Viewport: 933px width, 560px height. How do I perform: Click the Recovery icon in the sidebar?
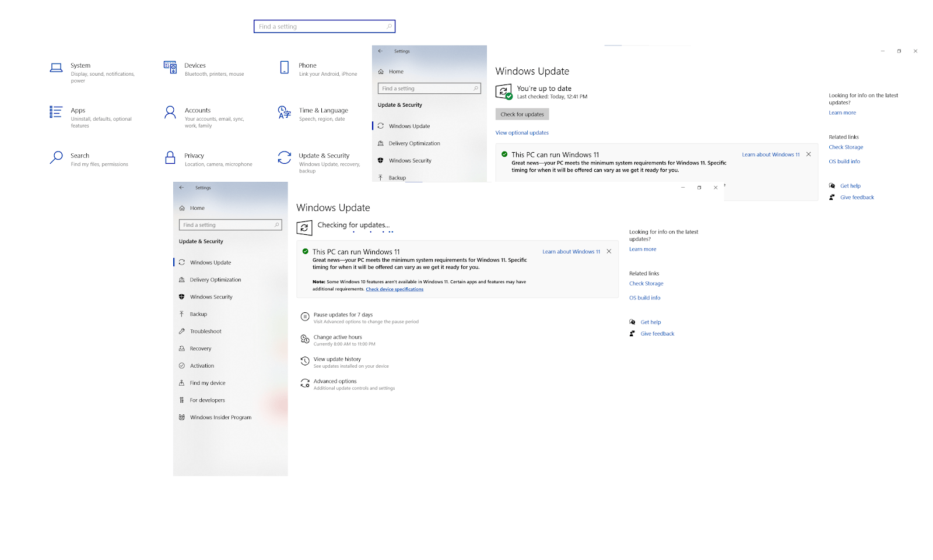tap(182, 348)
